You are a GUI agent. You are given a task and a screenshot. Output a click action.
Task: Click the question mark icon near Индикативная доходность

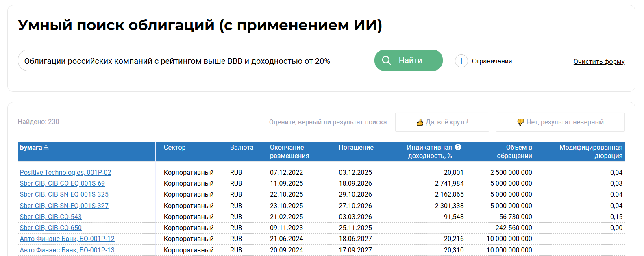[x=458, y=147]
